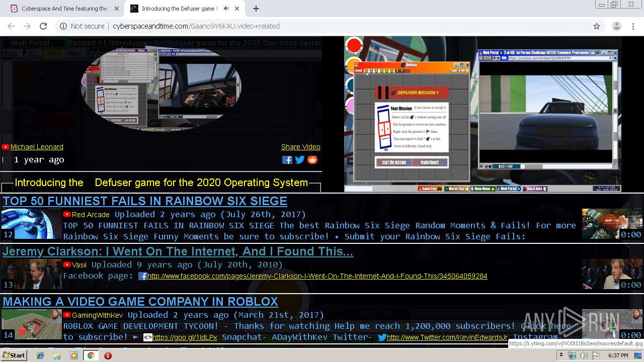The image size is (644, 362).
Task: Share the video on Reddit
Action: (313, 160)
